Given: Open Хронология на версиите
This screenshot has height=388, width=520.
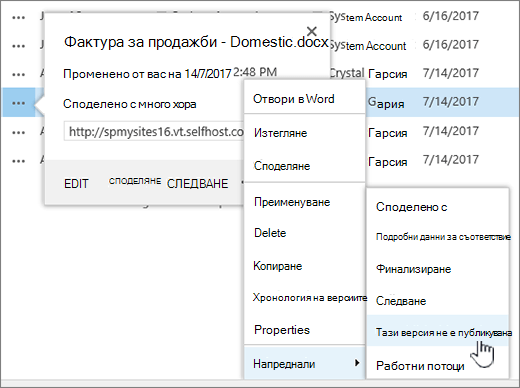Looking at the screenshot, I should (x=310, y=297).
